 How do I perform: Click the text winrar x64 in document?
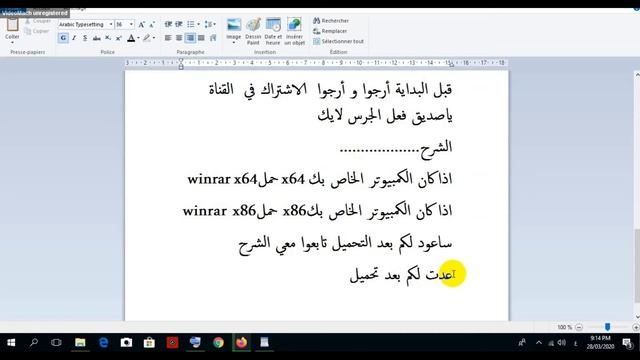222,179
